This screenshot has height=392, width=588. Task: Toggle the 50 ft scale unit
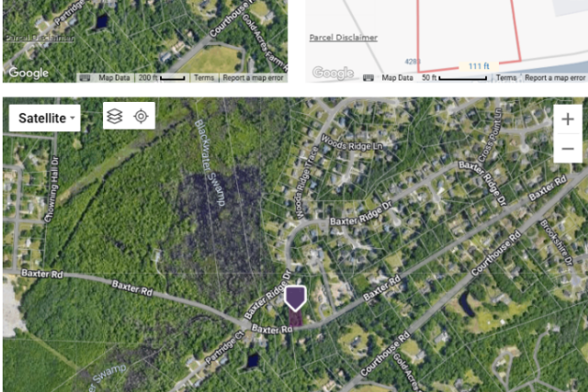click(x=455, y=78)
